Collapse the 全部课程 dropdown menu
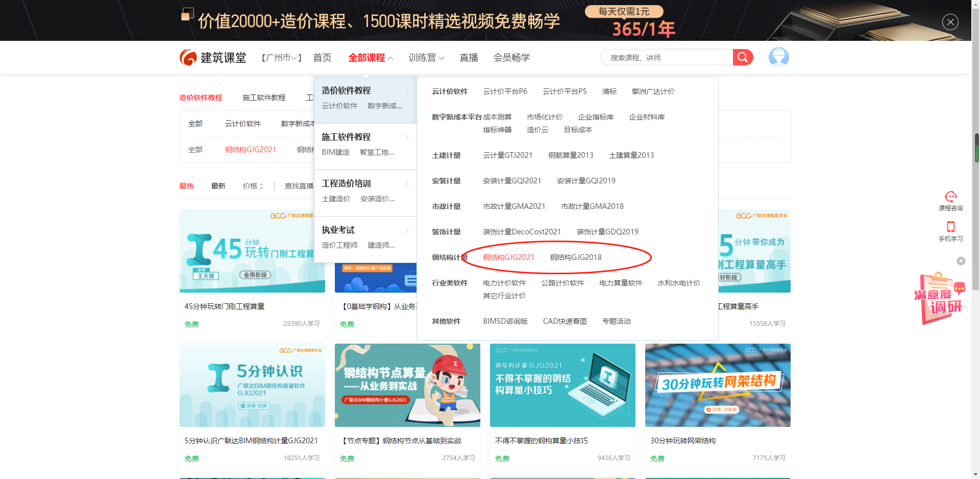The height and width of the screenshot is (479, 980). point(390,58)
